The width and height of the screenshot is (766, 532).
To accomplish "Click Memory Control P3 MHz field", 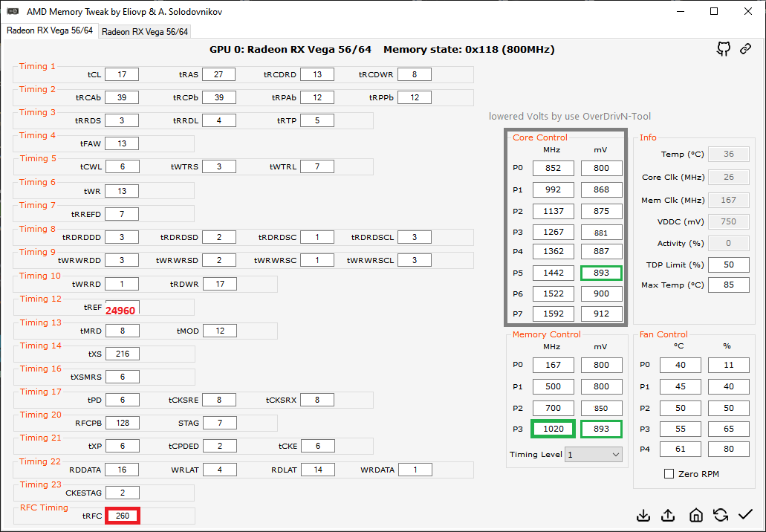I will point(553,429).
